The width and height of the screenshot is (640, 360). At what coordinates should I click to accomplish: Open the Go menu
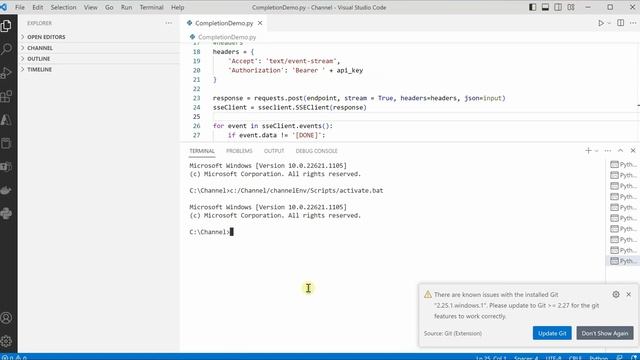(x=109, y=7)
